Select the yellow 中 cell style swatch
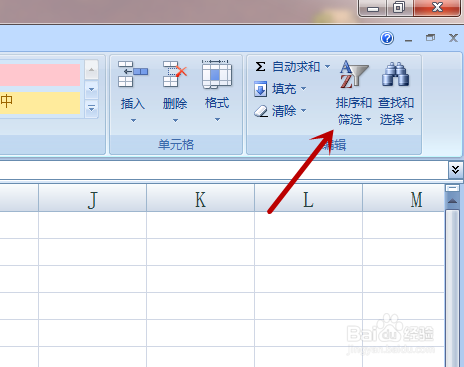Screen dimensions: 464x367 (40, 103)
